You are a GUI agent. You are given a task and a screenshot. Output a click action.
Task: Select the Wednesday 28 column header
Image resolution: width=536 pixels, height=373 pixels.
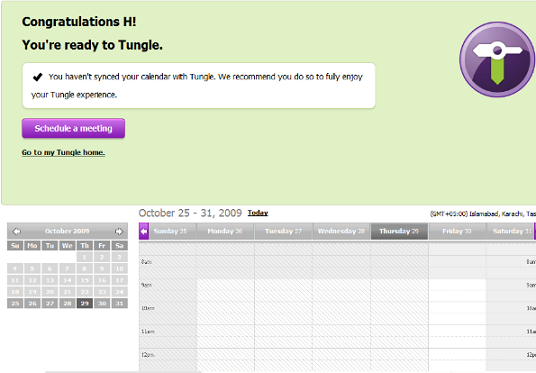coord(341,231)
